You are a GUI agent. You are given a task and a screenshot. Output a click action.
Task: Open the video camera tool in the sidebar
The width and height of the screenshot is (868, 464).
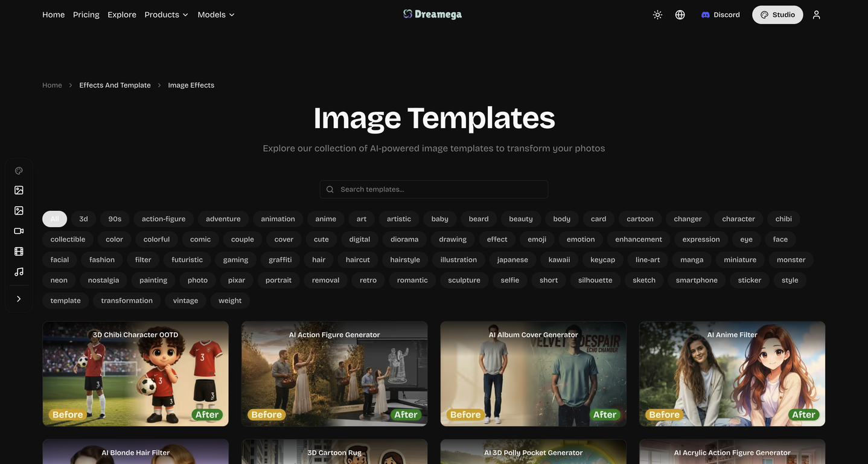pos(19,231)
